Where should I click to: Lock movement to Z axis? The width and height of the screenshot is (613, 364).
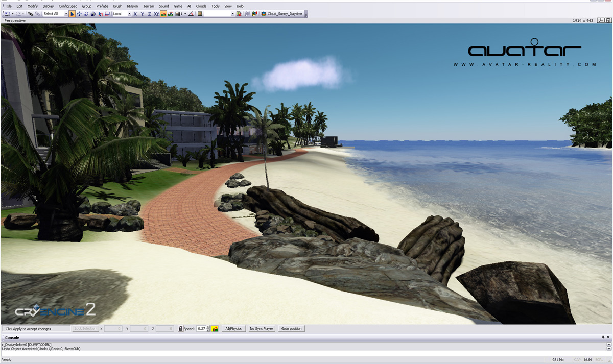149,14
